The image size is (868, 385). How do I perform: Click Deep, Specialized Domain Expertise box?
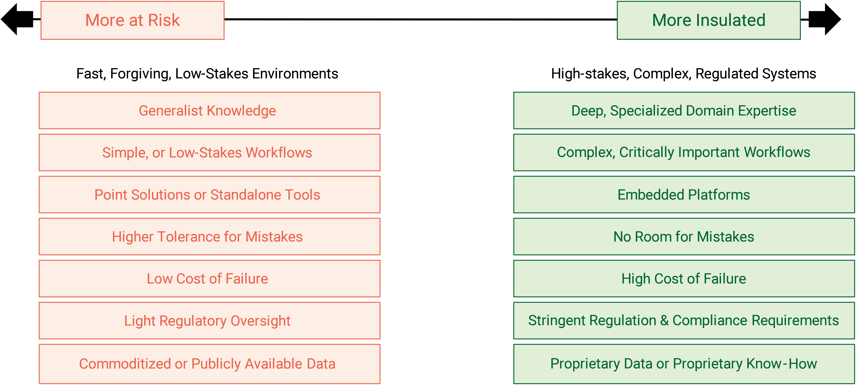click(x=684, y=110)
